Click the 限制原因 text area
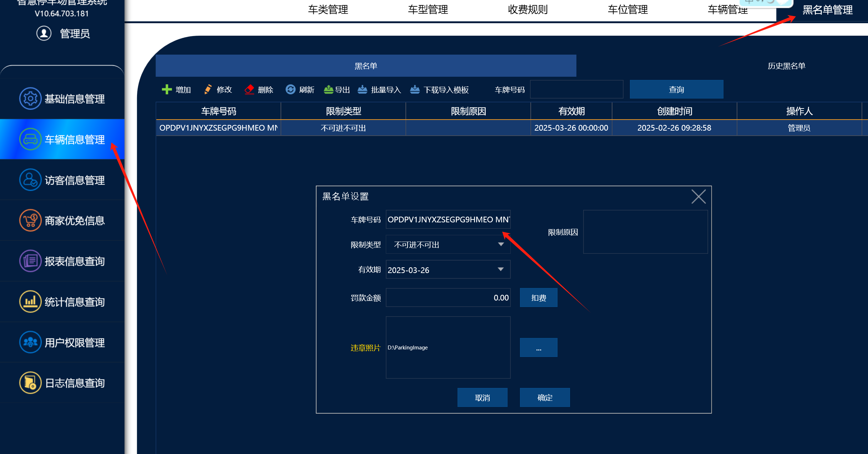 click(645, 232)
